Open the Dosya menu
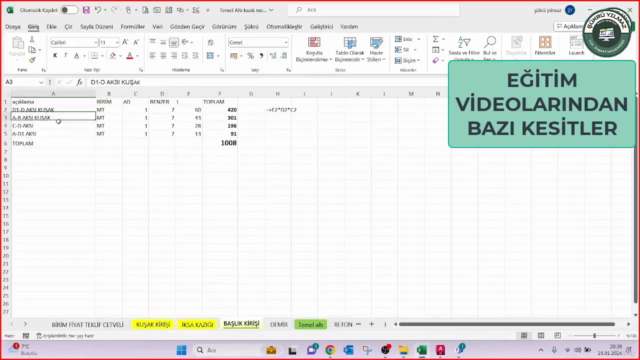 point(13,27)
